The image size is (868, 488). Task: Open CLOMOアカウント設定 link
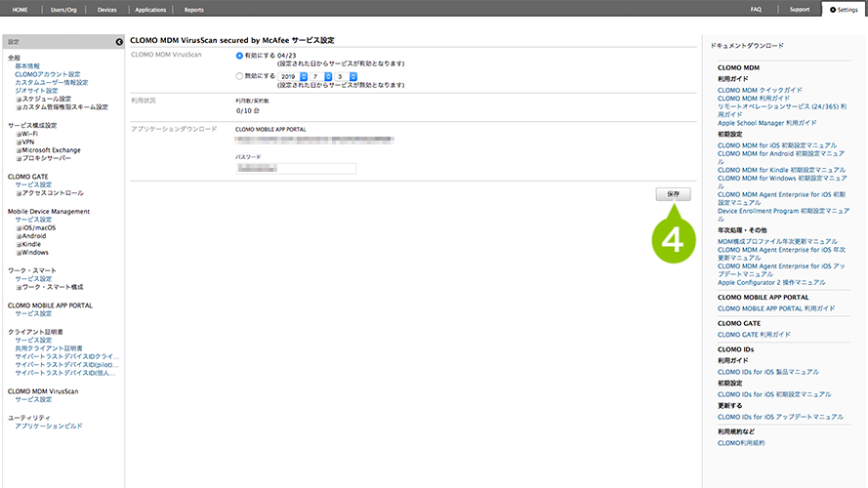coord(48,74)
